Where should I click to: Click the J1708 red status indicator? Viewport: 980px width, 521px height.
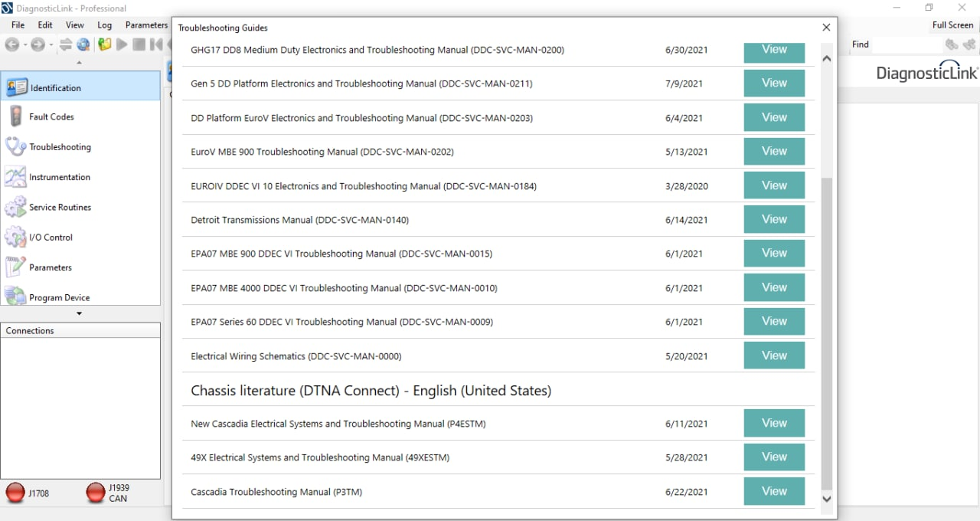[15, 493]
